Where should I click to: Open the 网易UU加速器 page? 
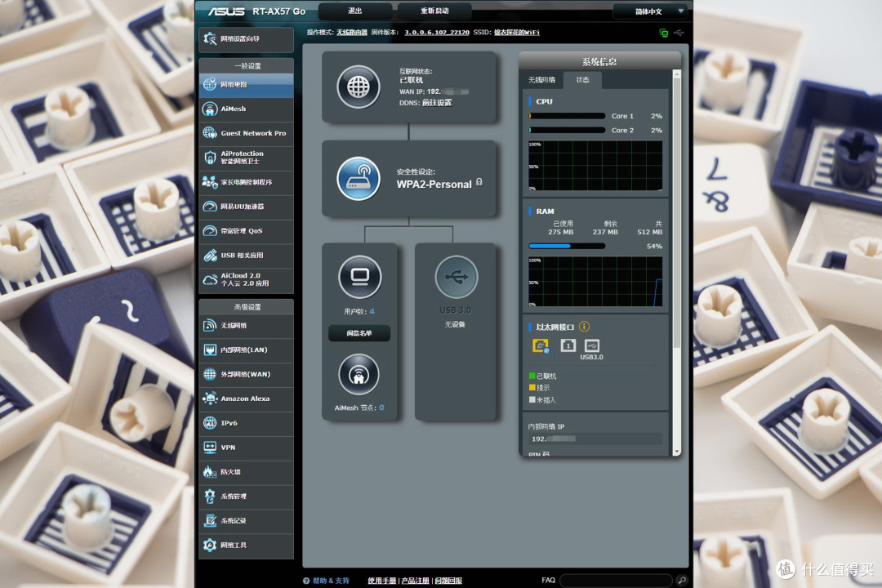coord(246,207)
